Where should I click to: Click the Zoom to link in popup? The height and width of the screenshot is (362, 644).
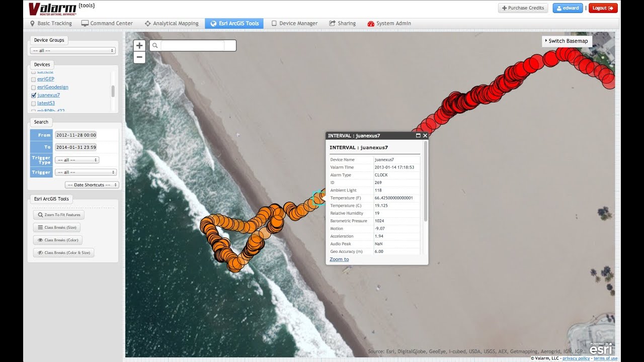point(339,259)
